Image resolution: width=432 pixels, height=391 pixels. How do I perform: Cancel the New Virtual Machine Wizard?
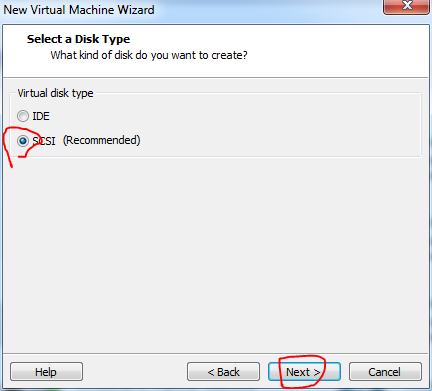(x=385, y=372)
